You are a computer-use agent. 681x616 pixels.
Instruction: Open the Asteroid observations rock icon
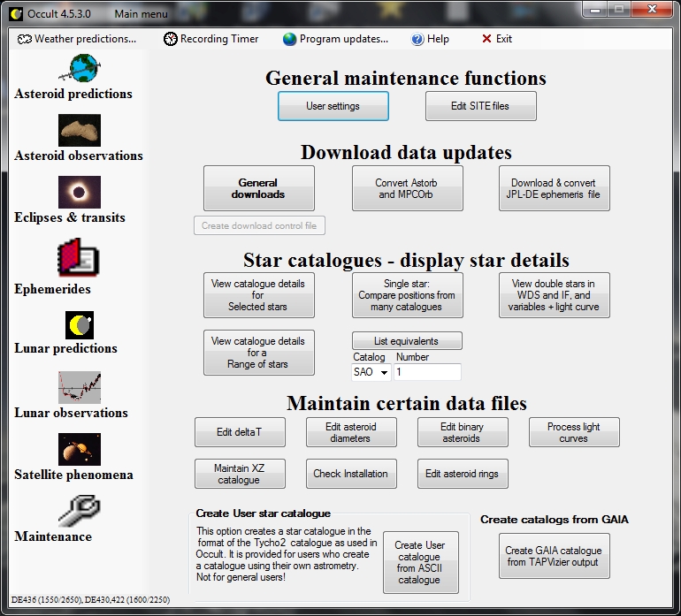point(80,131)
